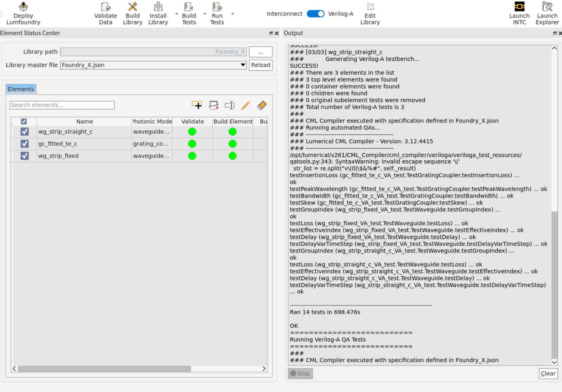Click the Clear output button
562x392 pixels.
548,373
